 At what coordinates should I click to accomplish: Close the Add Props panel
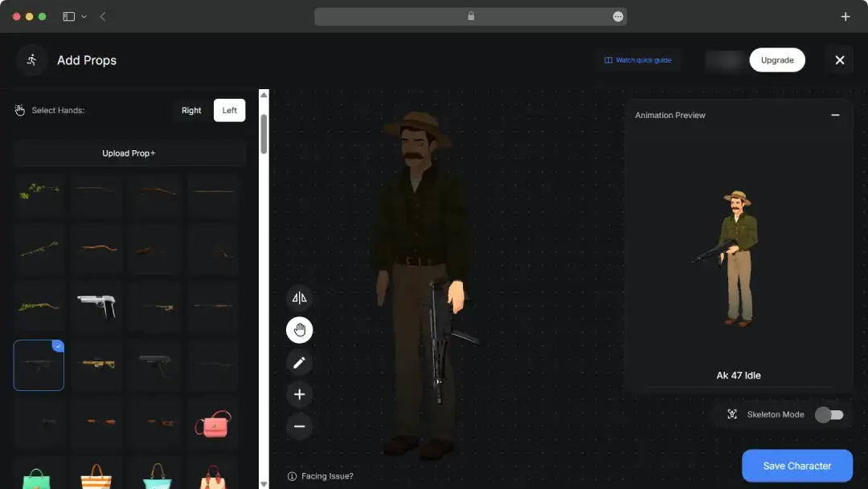(x=839, y=59)
